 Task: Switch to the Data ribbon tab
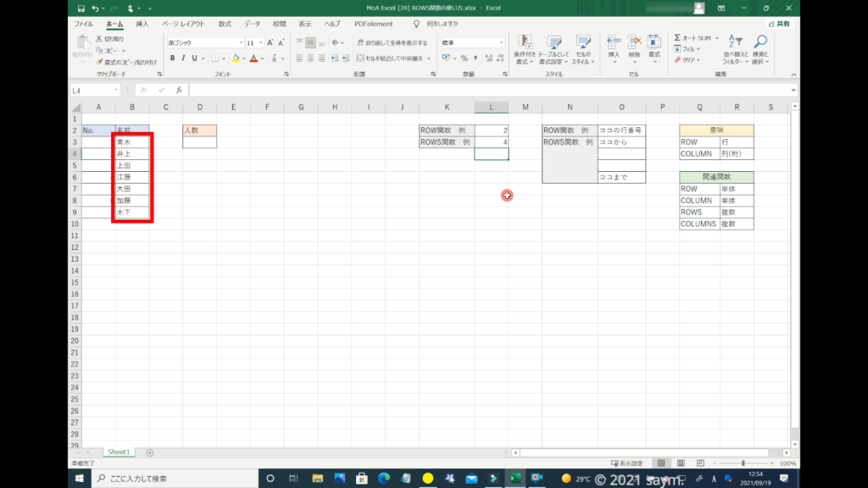(252, 24)
